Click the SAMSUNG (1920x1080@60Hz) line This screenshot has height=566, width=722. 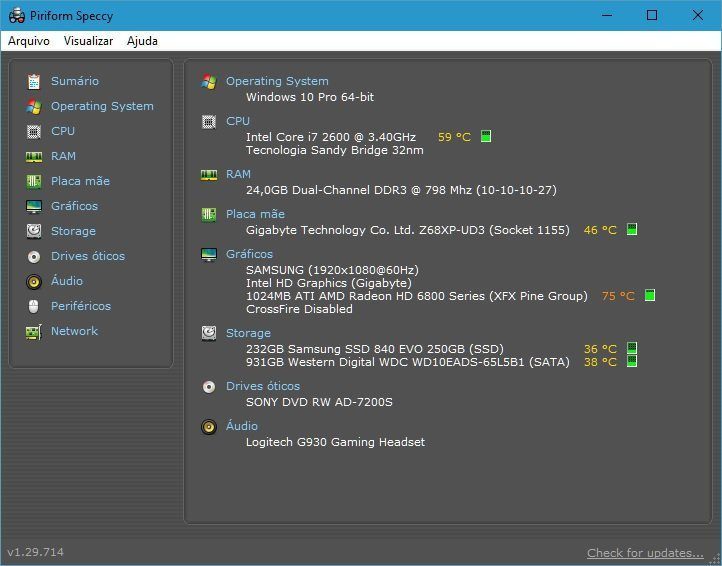click(x=332, y=270)
